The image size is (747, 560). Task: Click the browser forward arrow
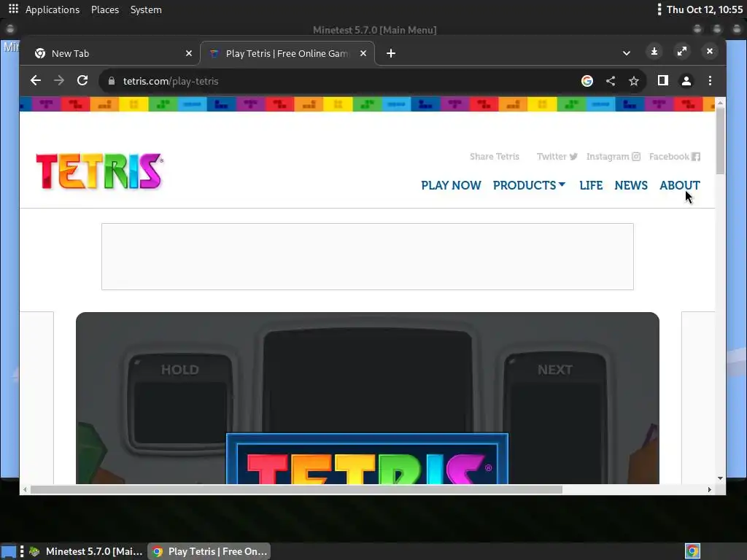coord(59,80)
